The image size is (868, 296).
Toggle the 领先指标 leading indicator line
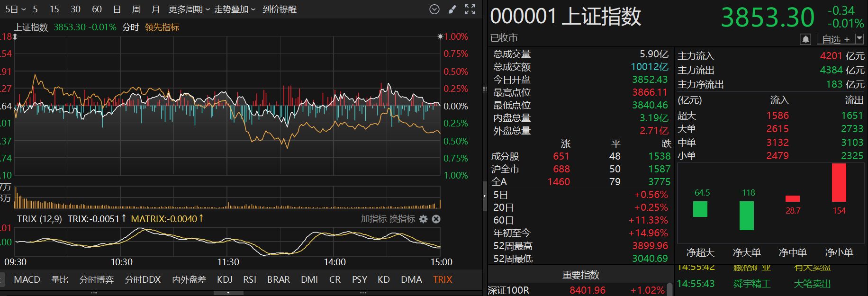click(x=162, y=27)
